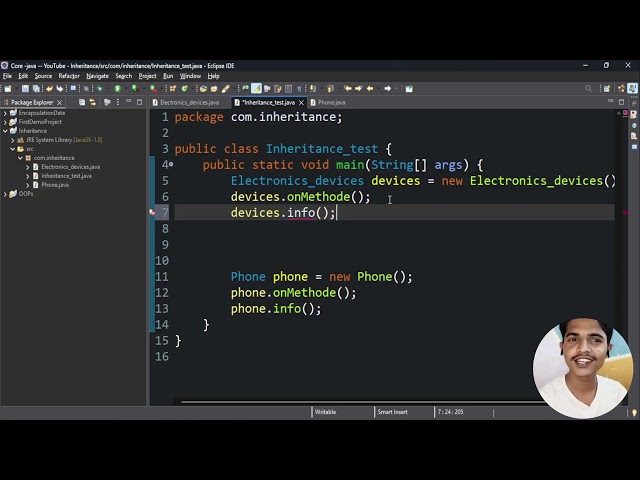Click the Back navigation arrow
The width and height of the screenshot is (640, 480).
coord(370,89)
